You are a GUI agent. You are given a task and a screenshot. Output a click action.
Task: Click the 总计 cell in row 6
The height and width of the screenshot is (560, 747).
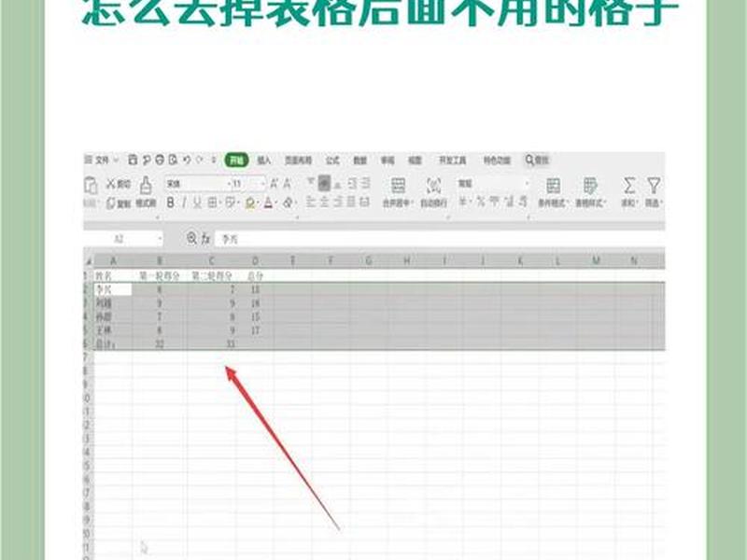tap(113, 343)
